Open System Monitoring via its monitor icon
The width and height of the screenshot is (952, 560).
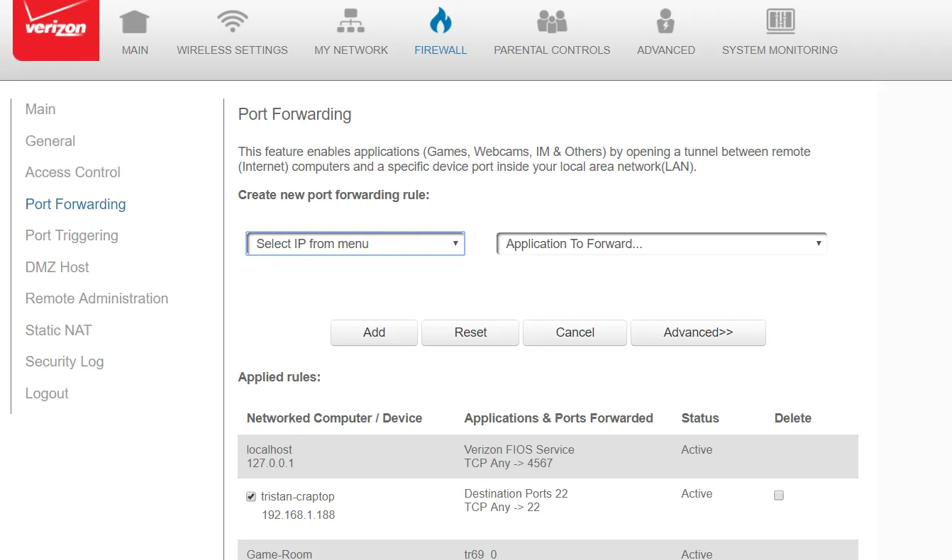coord(778,21)
